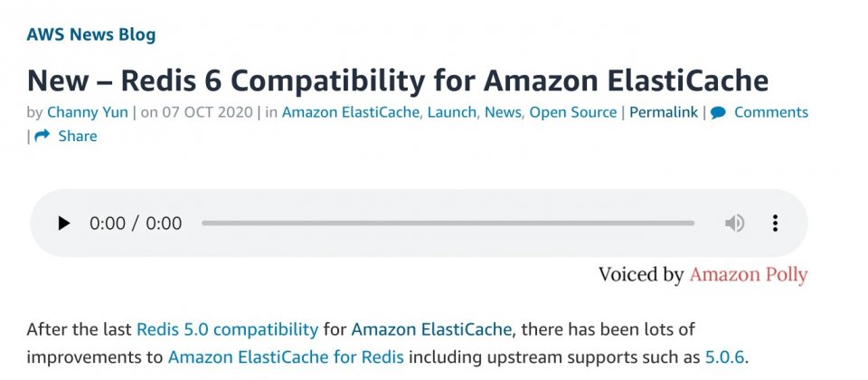Open the 5.0.6 version link
The width and height of the screenshot is (868, 380).
tap(724, 356)
